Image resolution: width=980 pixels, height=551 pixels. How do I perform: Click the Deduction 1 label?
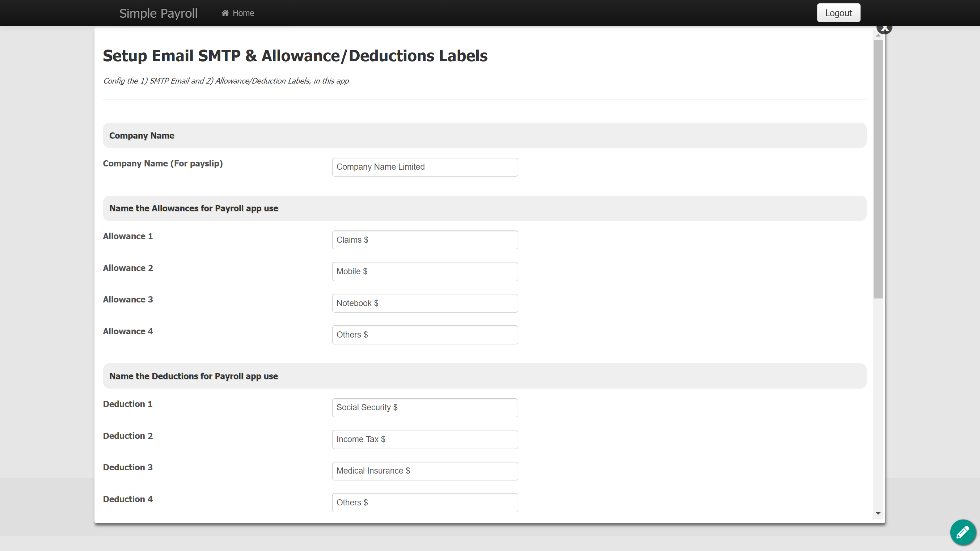pyautogui.click(x=128, y=404)
